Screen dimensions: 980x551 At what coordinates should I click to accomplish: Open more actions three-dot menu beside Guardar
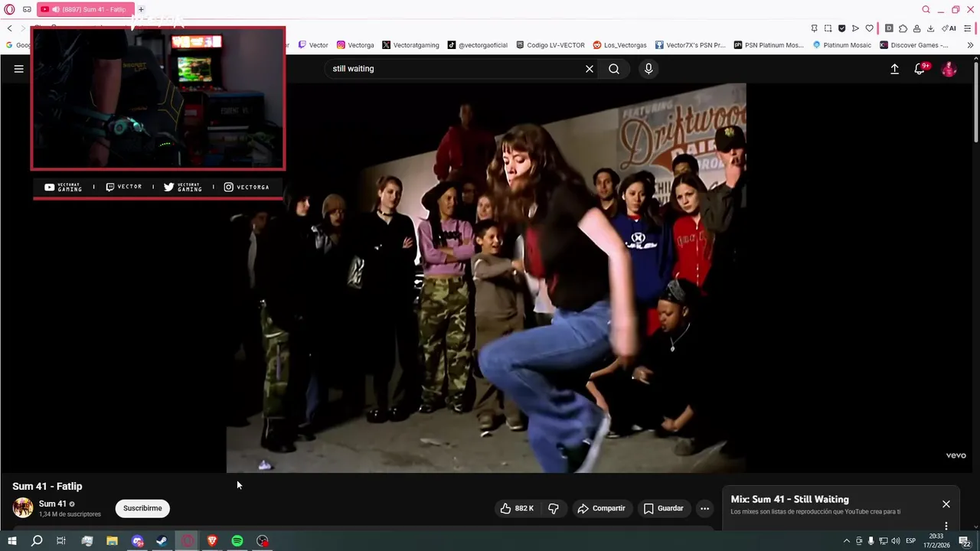[704, 508]
